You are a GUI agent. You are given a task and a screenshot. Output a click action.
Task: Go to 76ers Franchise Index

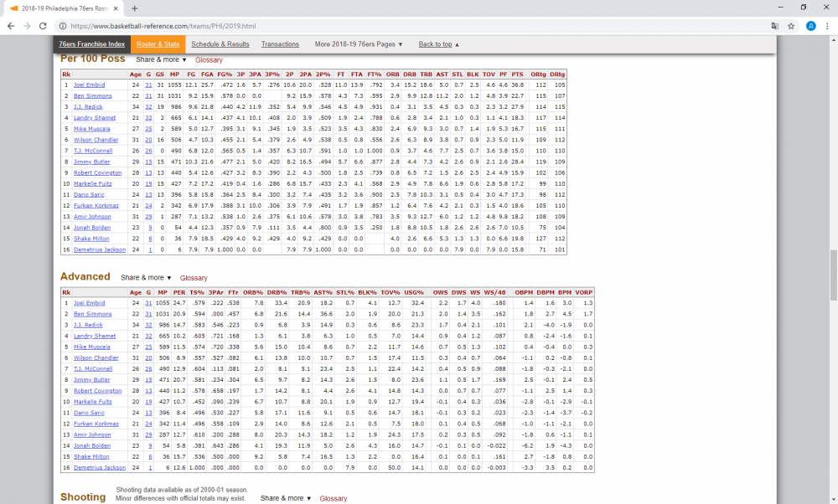(x=92, y=44)
